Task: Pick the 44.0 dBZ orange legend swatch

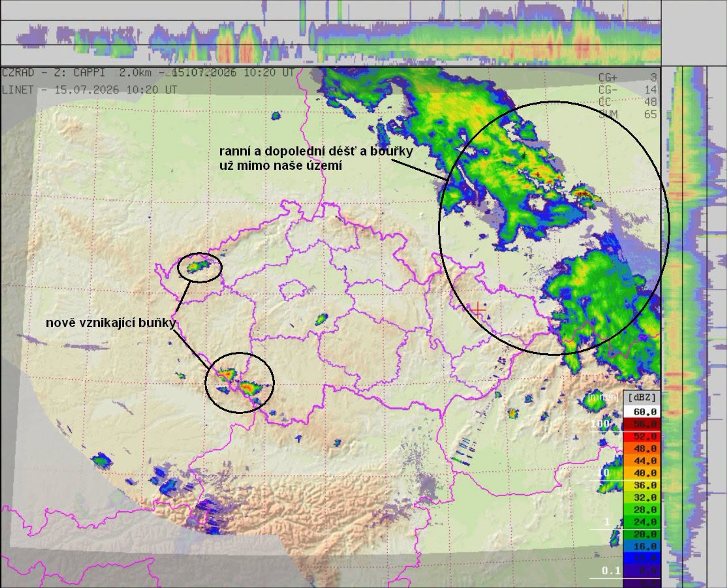Action: [x=642, y=461]
